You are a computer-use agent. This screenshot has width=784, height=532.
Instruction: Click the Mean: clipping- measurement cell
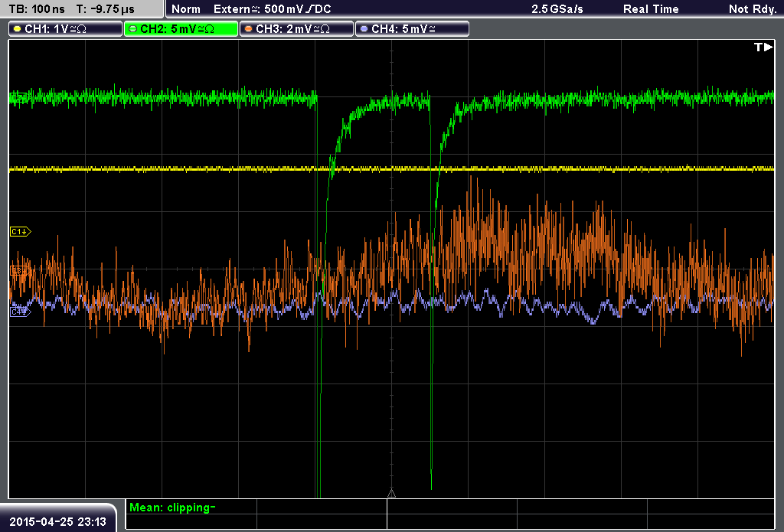point(191,508)
